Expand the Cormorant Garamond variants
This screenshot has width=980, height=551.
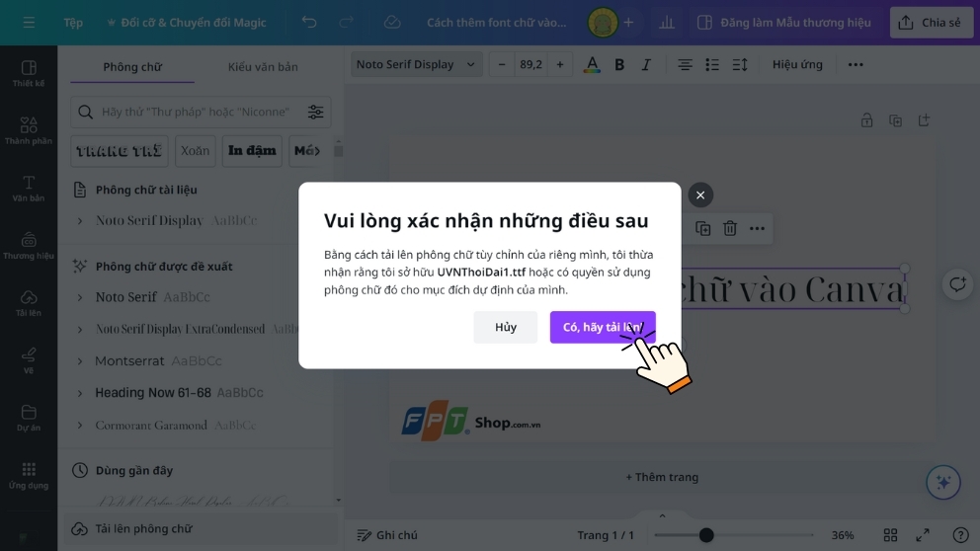(x=79, y=426)
